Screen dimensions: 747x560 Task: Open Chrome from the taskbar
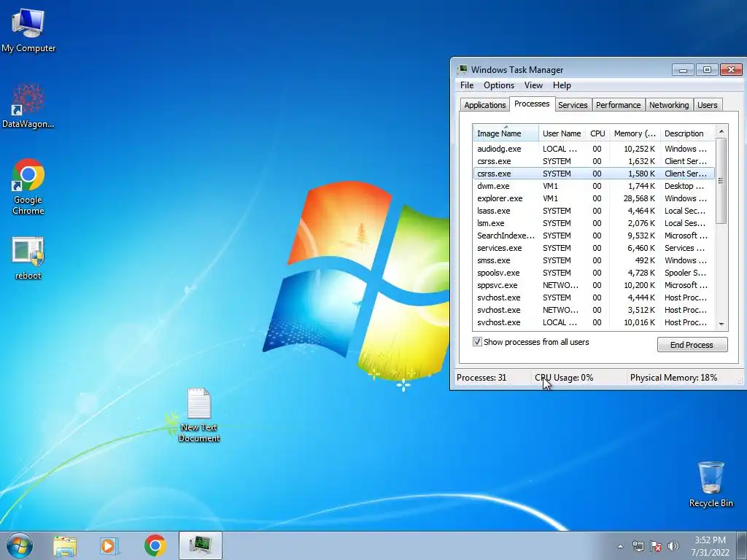point(155,545)
